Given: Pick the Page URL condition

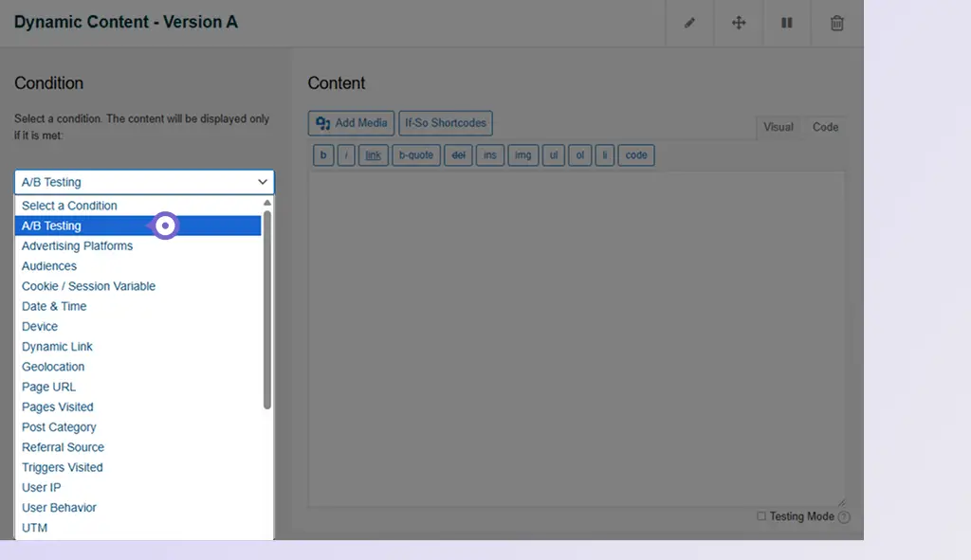Looking at the screenshot, I should (x=137, y=387).
